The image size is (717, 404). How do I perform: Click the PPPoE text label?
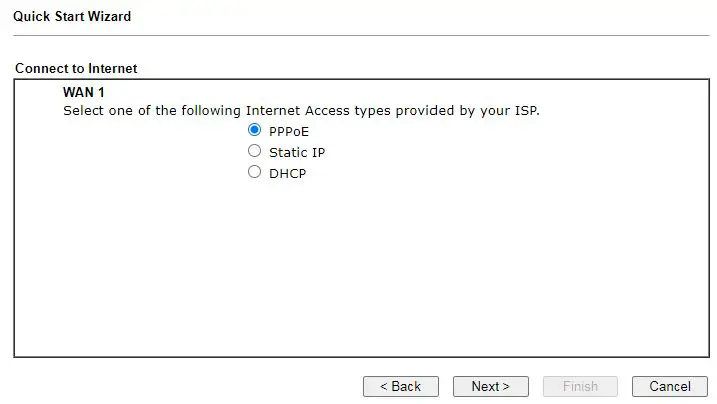pyautogui.click(x=289, y=132)
